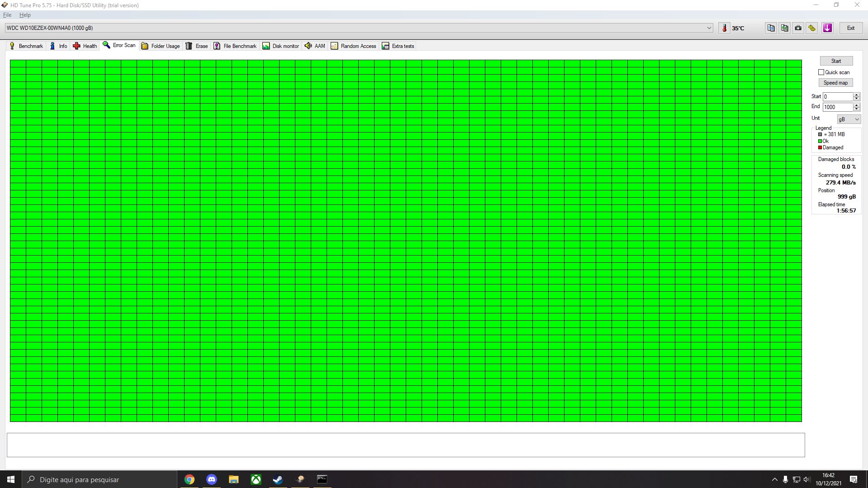This screenshot has width=868, height=488.
Task: Click the taskbar search box
Action: [99, 479]
